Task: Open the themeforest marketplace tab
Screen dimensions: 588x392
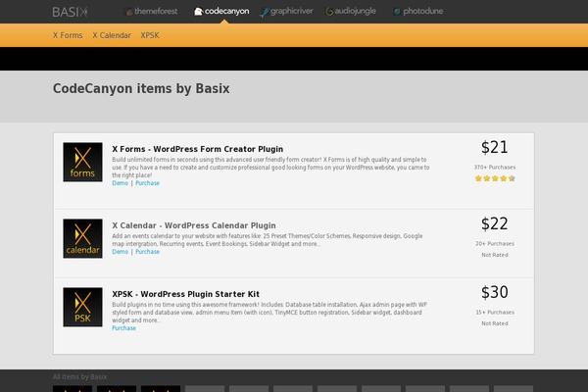Action: 152,11
